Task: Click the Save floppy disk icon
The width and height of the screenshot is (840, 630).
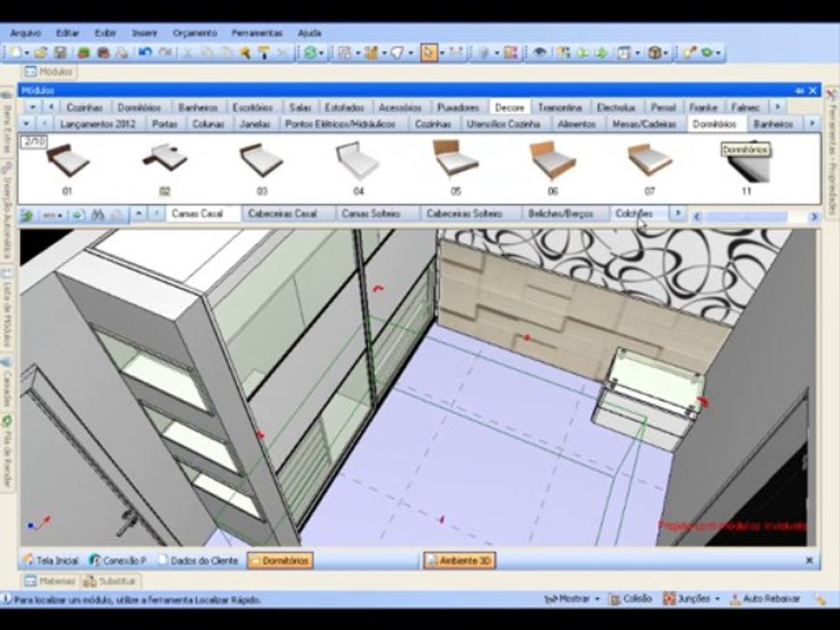Action: (60, 52)
